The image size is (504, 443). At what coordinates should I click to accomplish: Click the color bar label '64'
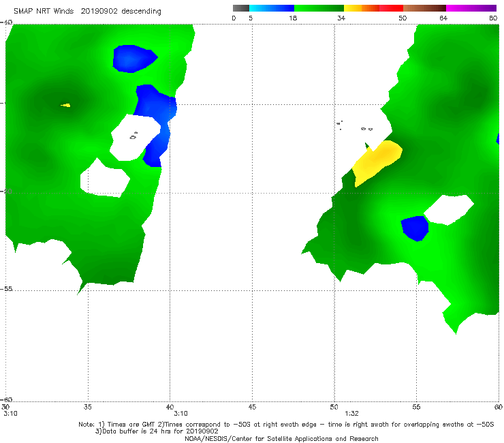coord(443,18)
